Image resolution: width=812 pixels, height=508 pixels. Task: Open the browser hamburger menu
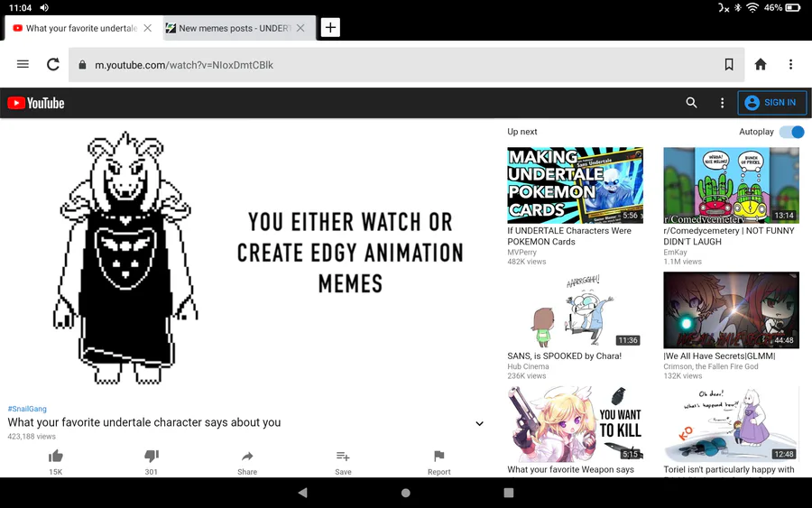point(23,64)
